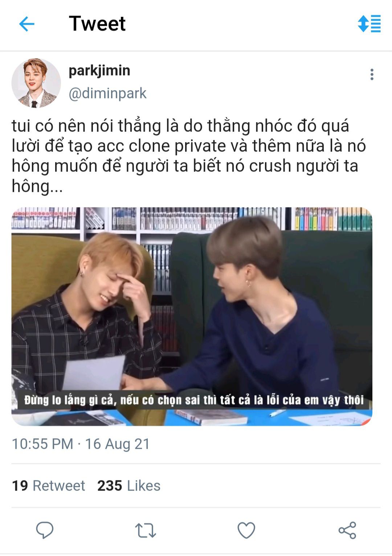
Task: Tap the white paper in the photo
Action: 94,372
